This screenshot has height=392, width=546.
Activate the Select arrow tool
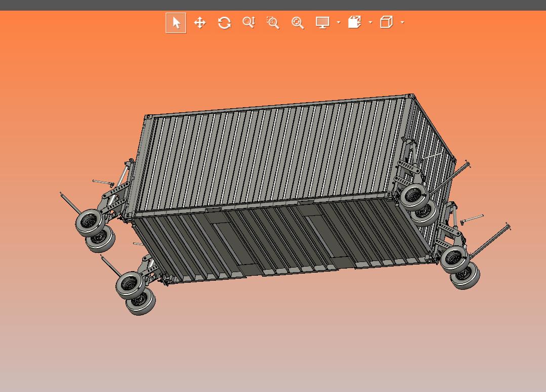click(x=176, y=23)
